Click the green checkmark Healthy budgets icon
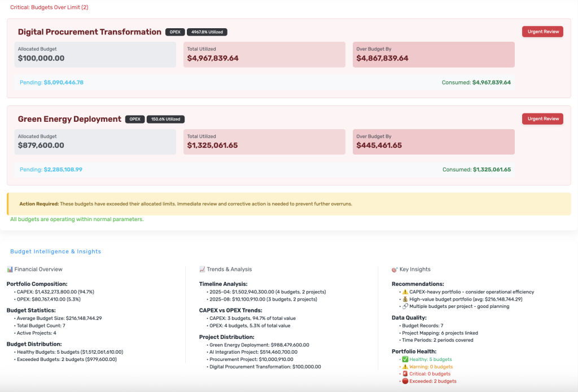The width and height of the screenshot is (578, 392). click(403, 359)
